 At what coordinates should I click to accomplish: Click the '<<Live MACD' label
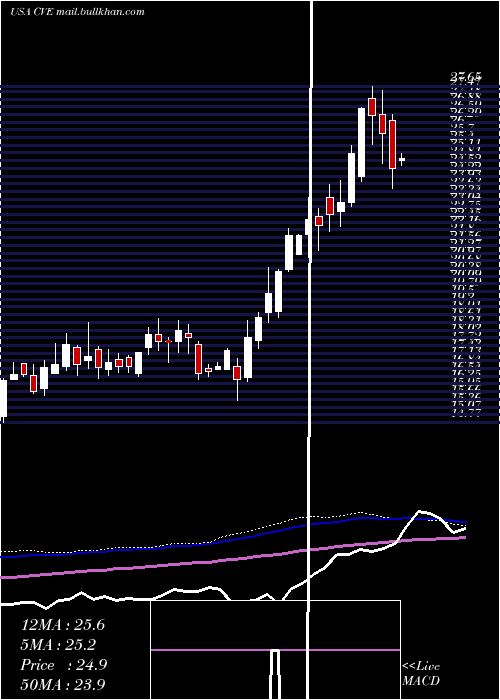point(421,673)
